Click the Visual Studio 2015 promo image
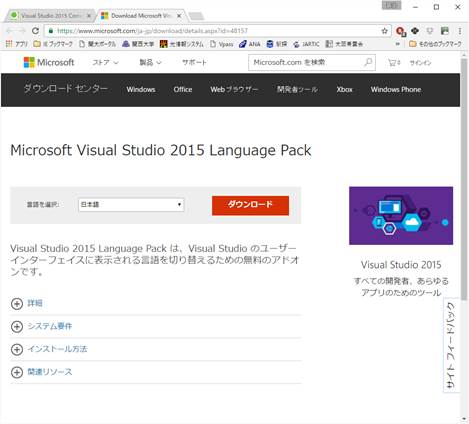The image size is (469, 424). 401,216
